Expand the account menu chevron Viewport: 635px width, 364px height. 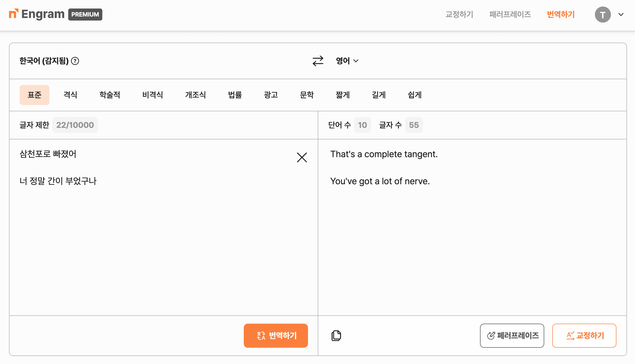coord(621,15)
